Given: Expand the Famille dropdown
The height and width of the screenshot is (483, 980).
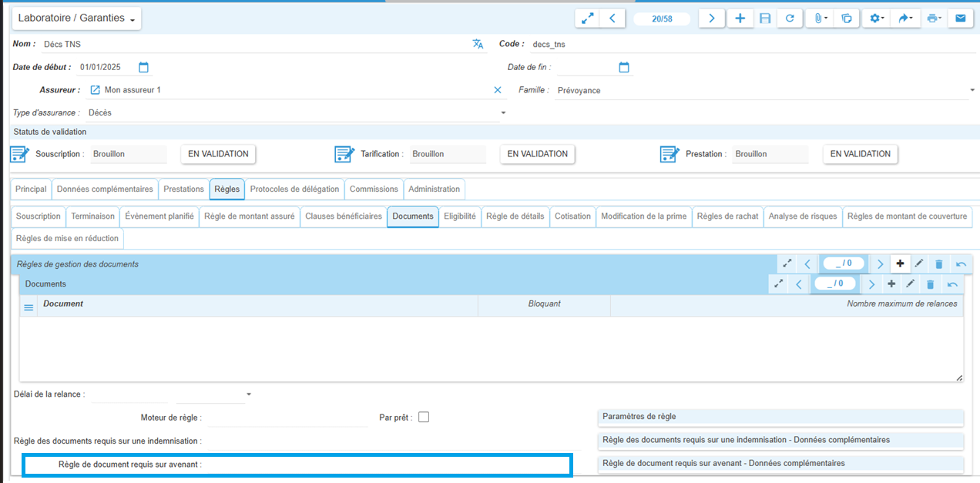Looking at the screenshot, I should point(972,90).
